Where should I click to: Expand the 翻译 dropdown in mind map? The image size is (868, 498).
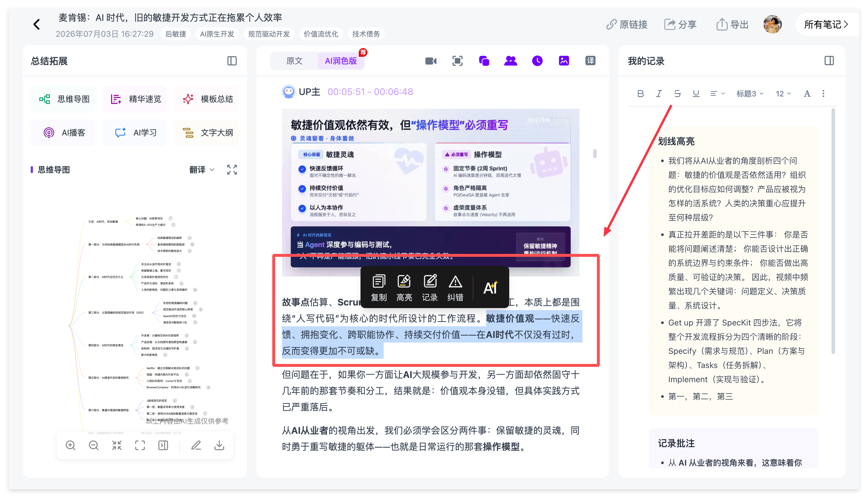[202, 170]
